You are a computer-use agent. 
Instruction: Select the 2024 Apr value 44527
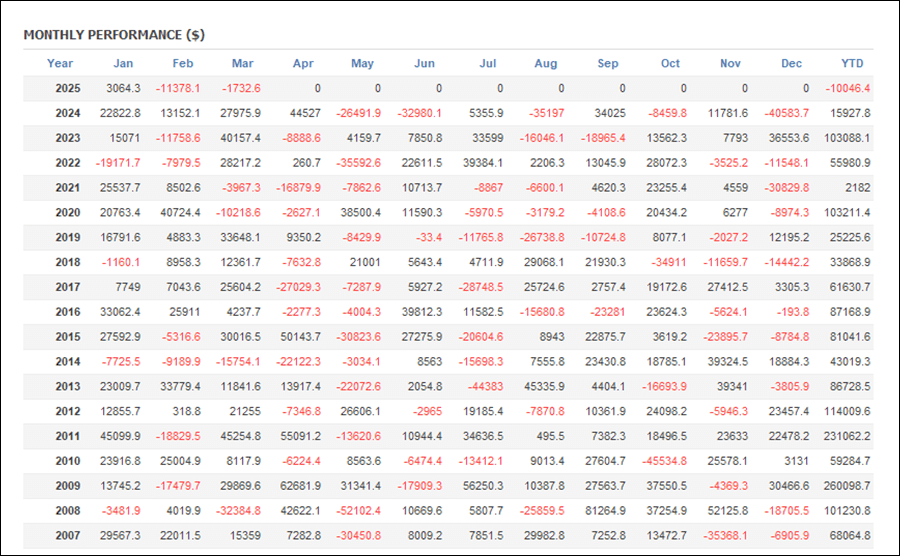[305, 113]
